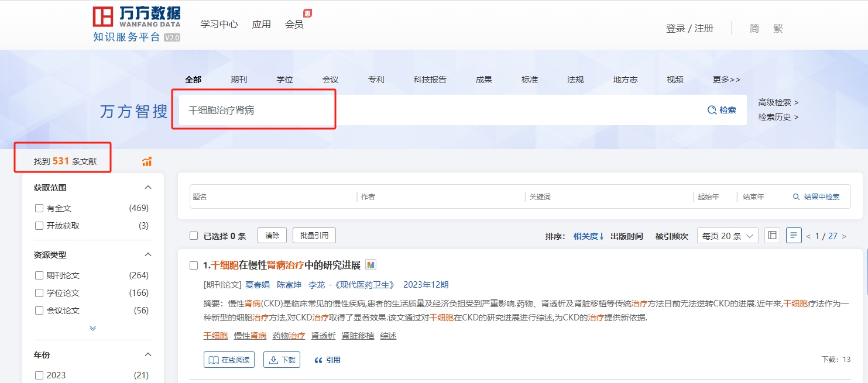
Task: Click the 检索 search magnifier button
Action: click(x=722, y=110)
